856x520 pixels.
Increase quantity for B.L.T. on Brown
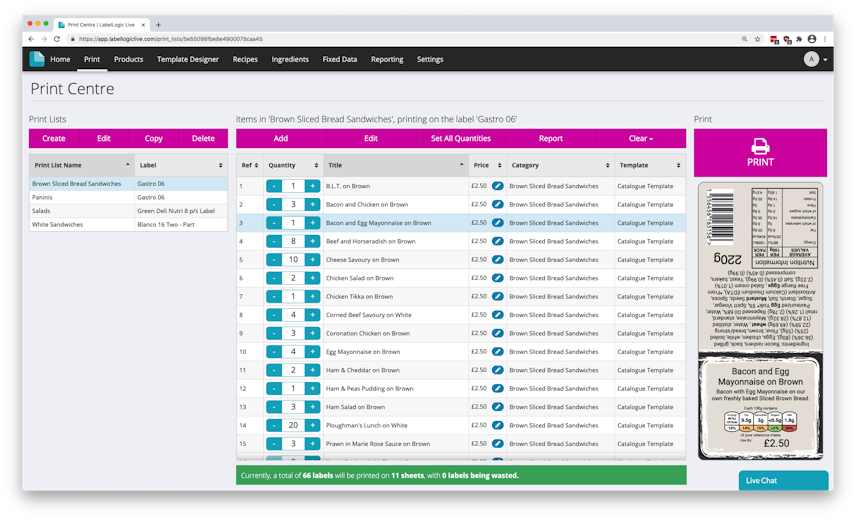312,186
